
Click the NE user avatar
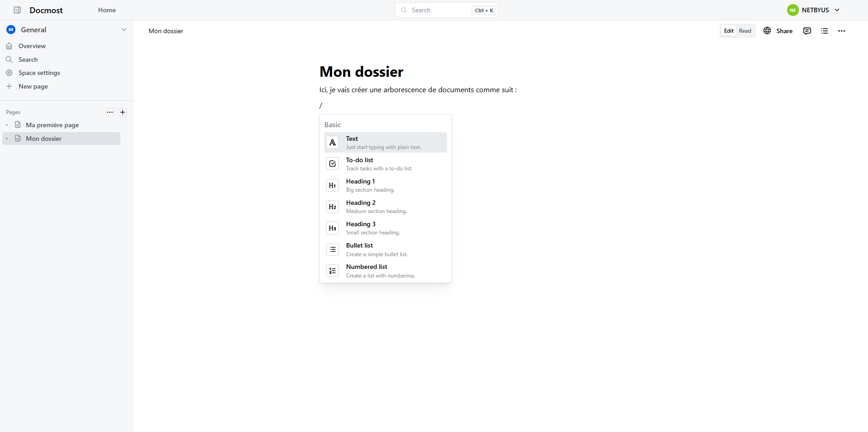pos(793,10)
